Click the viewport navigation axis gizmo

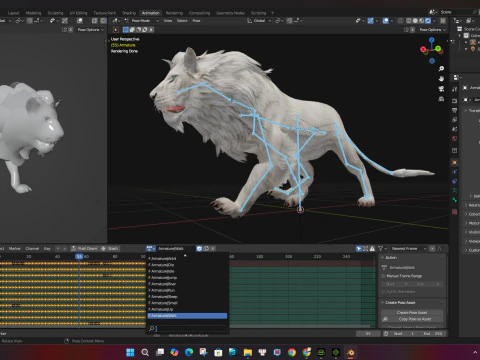coord(432,50)
